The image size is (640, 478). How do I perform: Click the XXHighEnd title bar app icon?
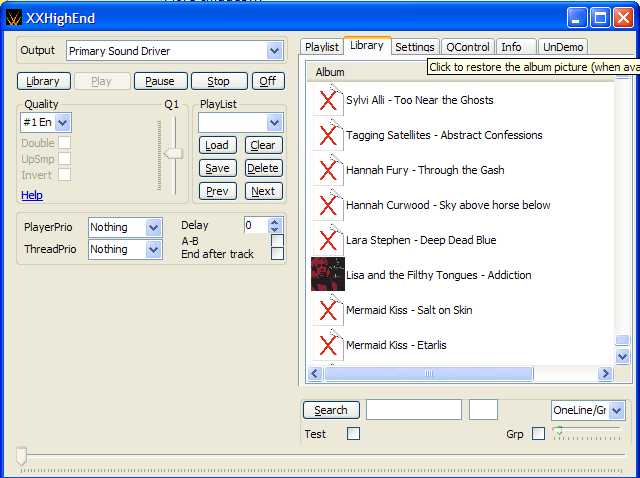[x=13, y=18]
